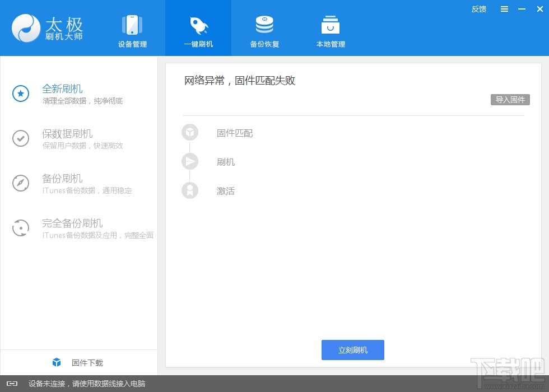Switch to 一键刷机 tab label
The height and width of the screenshot is (392, 549).
[198, 44]
